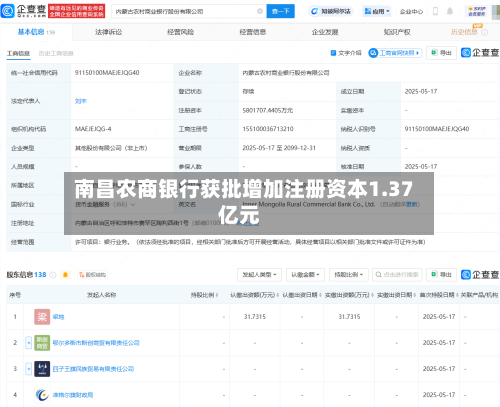Click the shareholder search input field
The width and height of the screenshot is (500, 407).
397,275
